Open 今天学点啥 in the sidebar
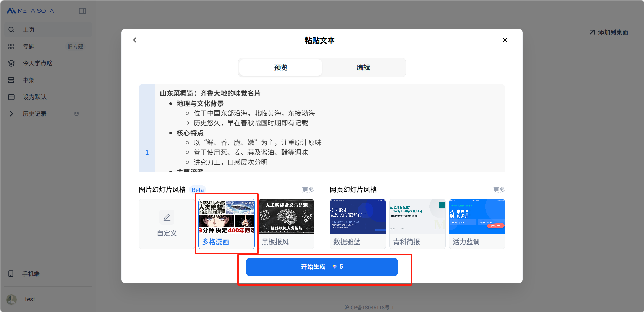 [37, 63]
